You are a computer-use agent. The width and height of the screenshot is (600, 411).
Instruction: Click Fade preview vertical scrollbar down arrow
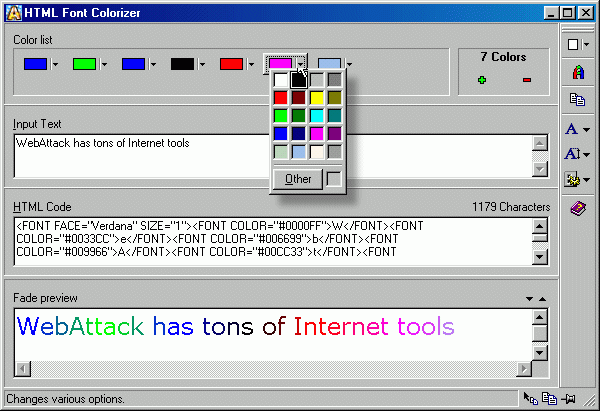pos(540,352)
